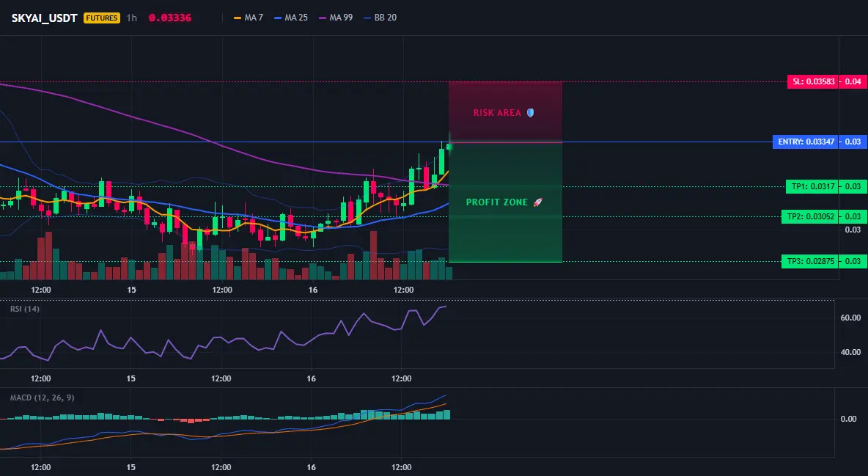Toggle the MA 25 legend item
The height and width of the screenshot is (476, 868).
(291, 18)
